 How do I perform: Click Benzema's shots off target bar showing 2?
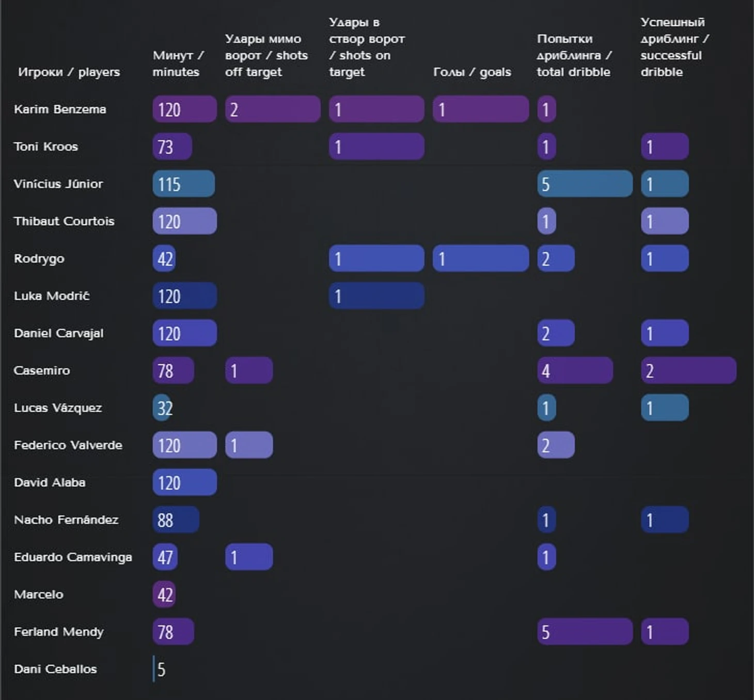[x=273, y=109]
